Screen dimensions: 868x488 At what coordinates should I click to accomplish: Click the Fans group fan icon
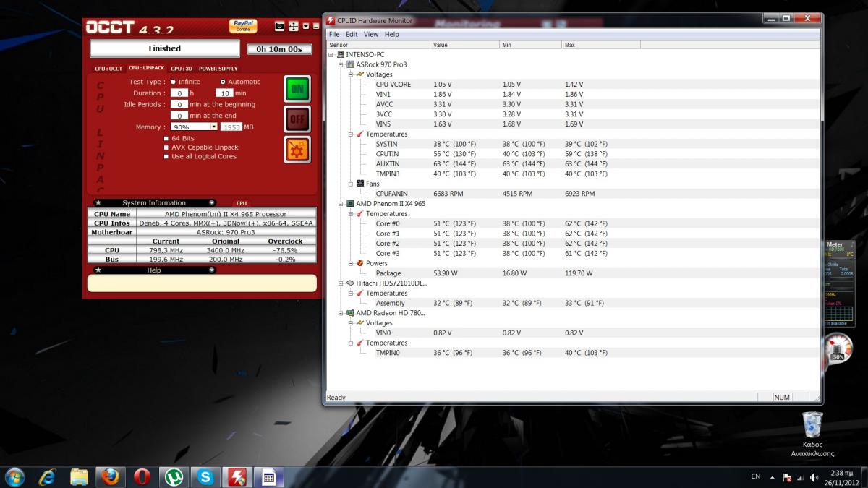point(360,184)
